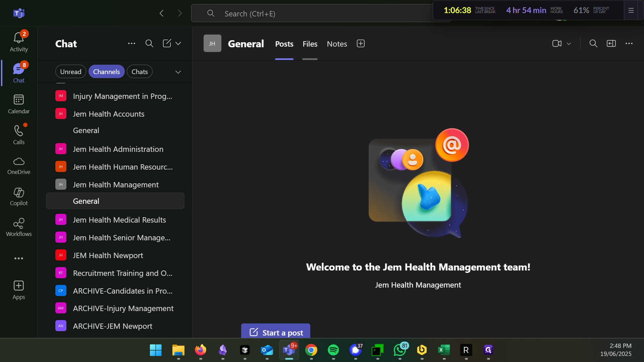Toggle the Chats filter pill
644x362 pixels.
(x=140, y=72)
